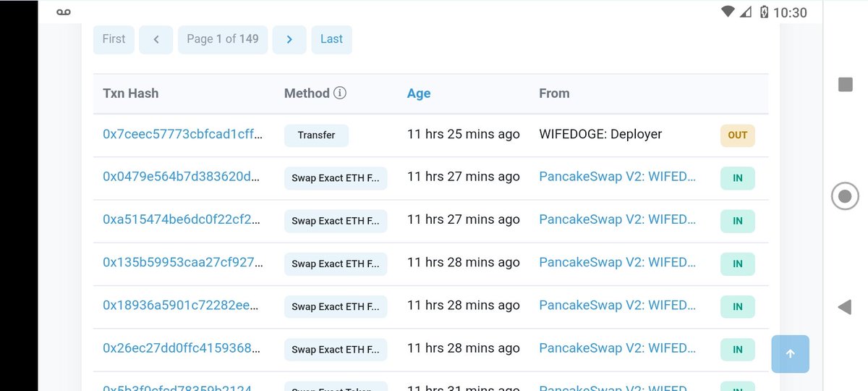Screen dimensions: 868x391
Task: Open transaction 0x135b59953caa27cf927
Action: pos(182,263)
